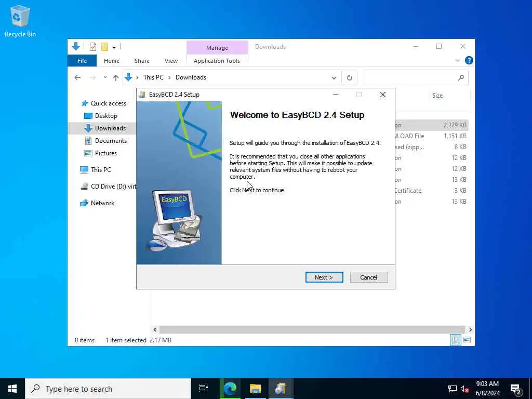Image resolution: width=532 pixels, height=399 pixels.
Task: Click This PC in address path
Action: click(x=153, y=77)
